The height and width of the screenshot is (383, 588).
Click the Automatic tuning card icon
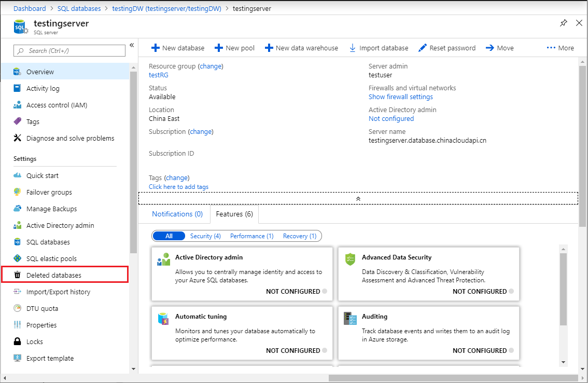[163, 319]
